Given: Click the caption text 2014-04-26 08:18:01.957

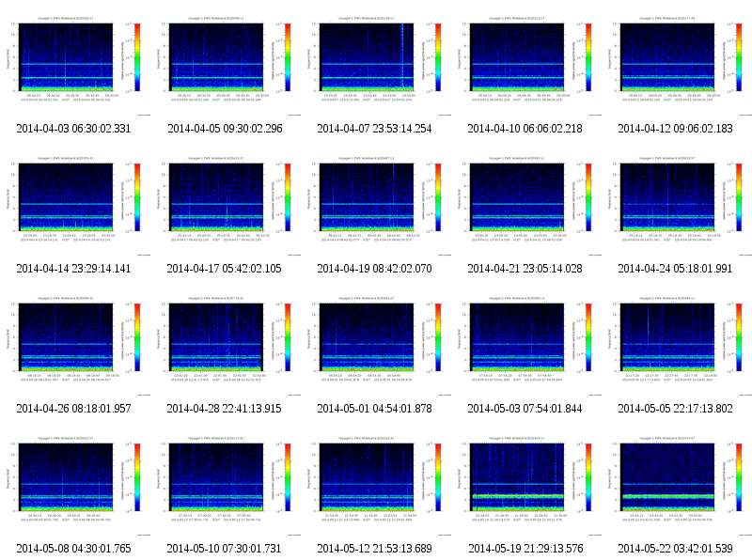Looking at the screenshot, I should 73,409.
